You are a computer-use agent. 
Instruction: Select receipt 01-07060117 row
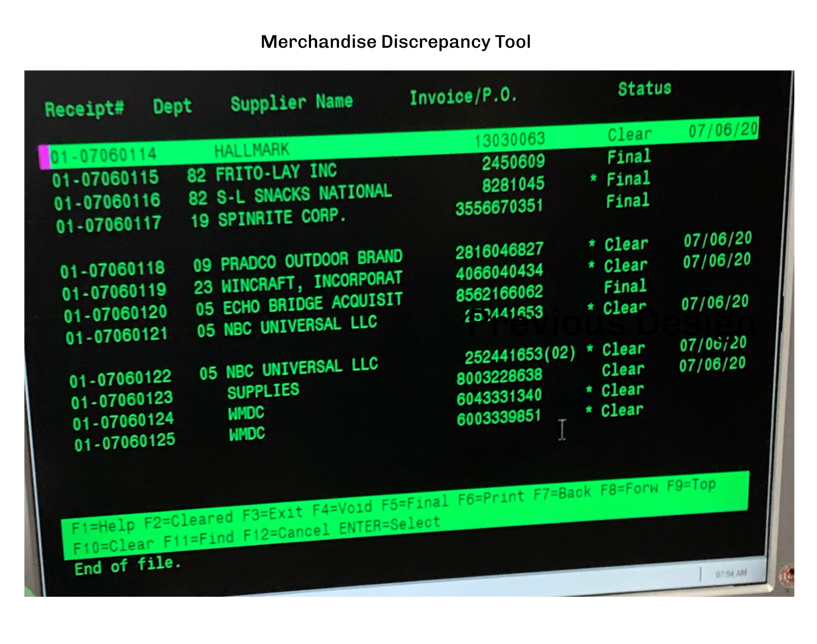click(x=353, y=212)
